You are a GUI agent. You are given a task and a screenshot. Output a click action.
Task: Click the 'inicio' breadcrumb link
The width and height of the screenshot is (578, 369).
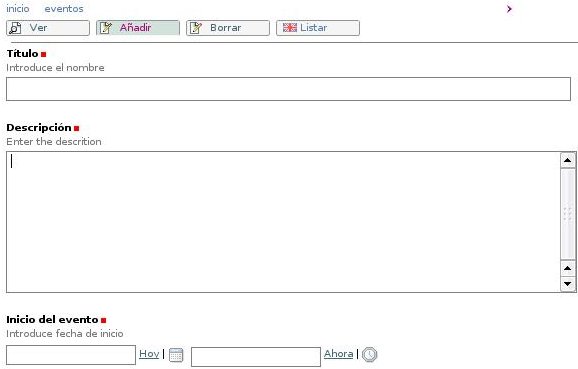[18, 9]
